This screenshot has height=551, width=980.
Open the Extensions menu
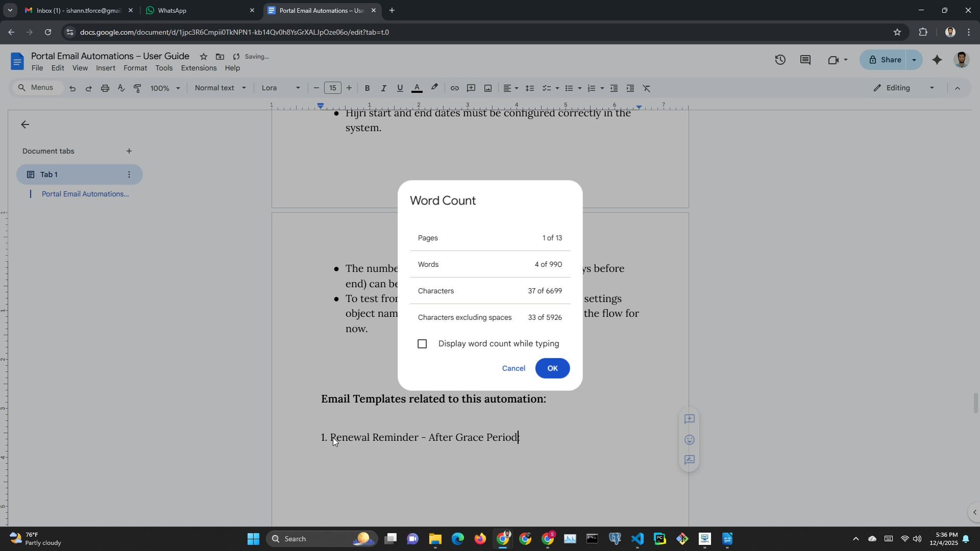[x=199, y=68]
